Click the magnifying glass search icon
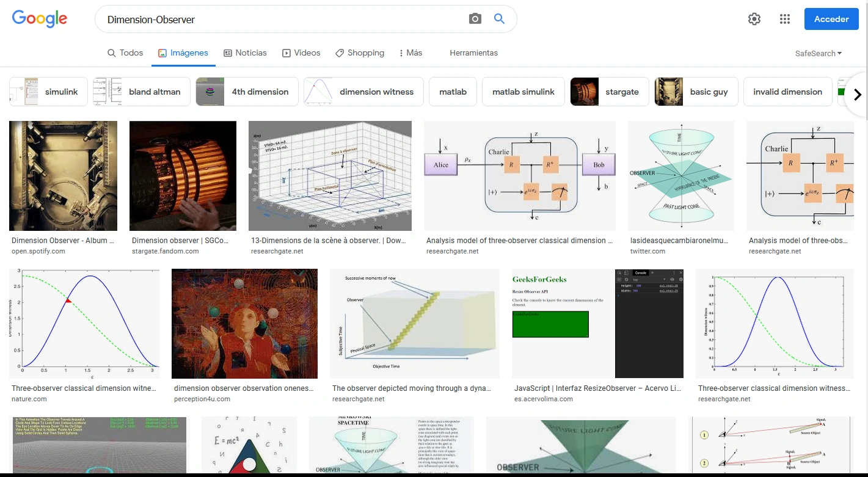The width and height of the screenshot is (868, 477). 499,18
